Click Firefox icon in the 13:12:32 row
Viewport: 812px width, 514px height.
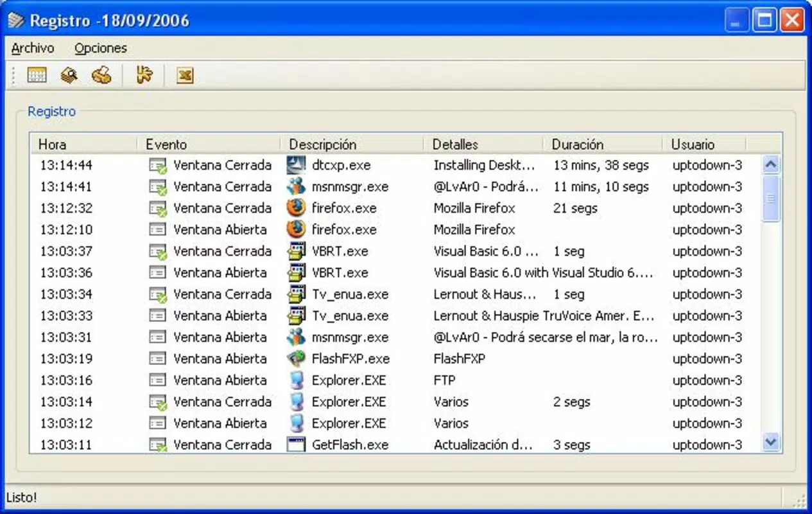(296, 208)
